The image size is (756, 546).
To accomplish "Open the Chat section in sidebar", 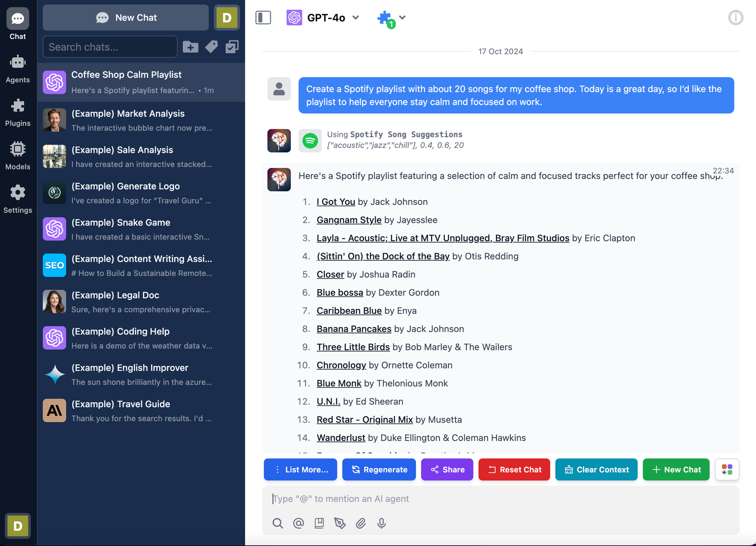I will point(18,24).
